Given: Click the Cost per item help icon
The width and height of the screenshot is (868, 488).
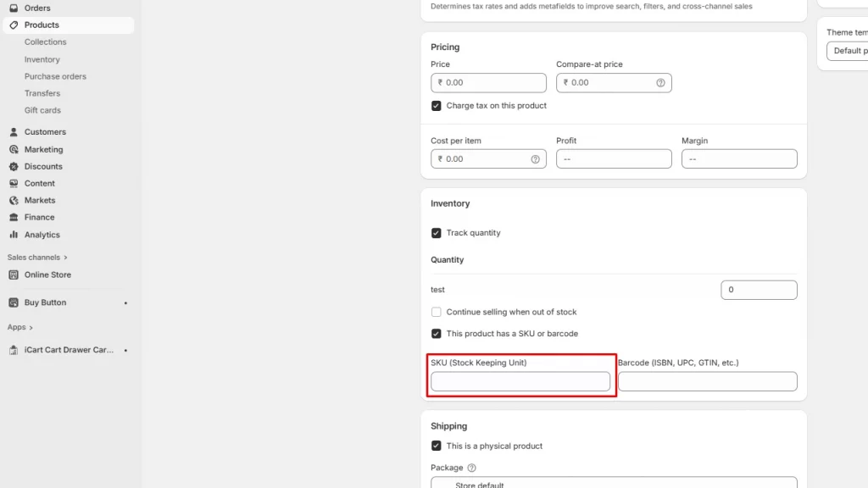Looking at the screenshot, I should (536, 158).
